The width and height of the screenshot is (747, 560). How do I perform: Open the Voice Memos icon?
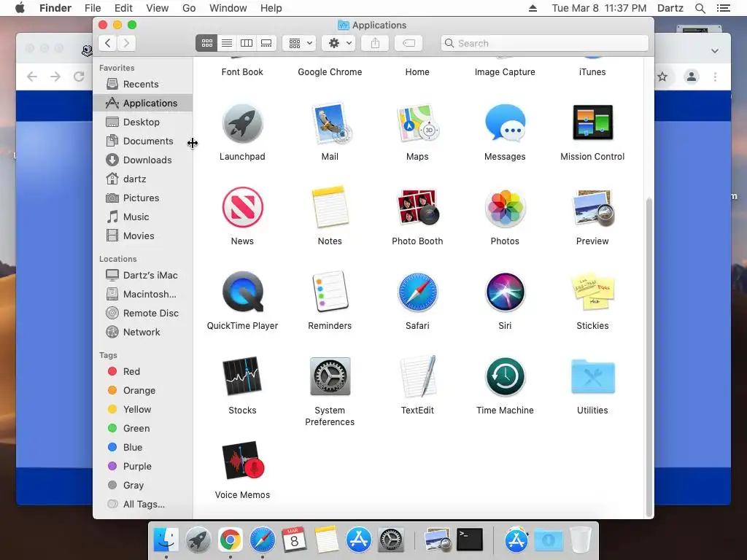242,461
